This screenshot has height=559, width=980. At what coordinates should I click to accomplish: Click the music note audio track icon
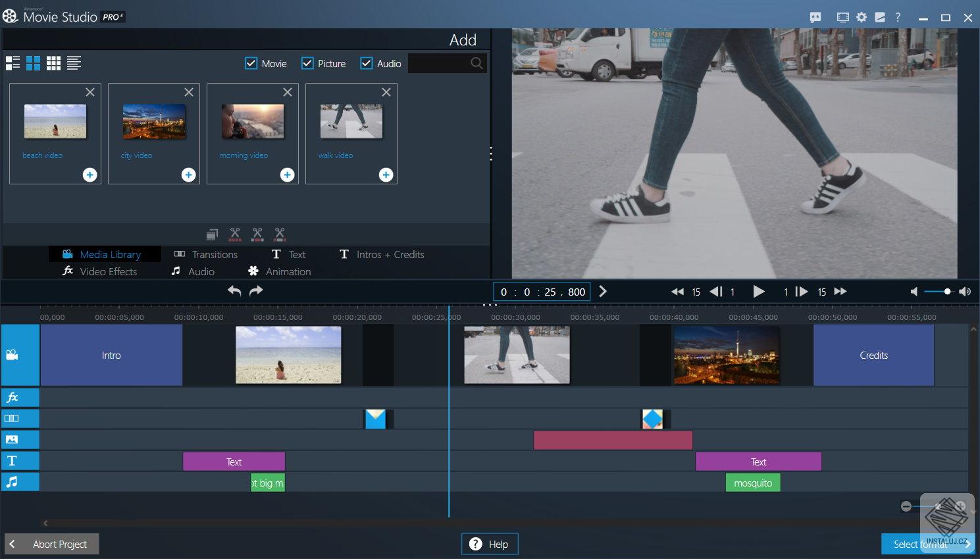[20, 481]
